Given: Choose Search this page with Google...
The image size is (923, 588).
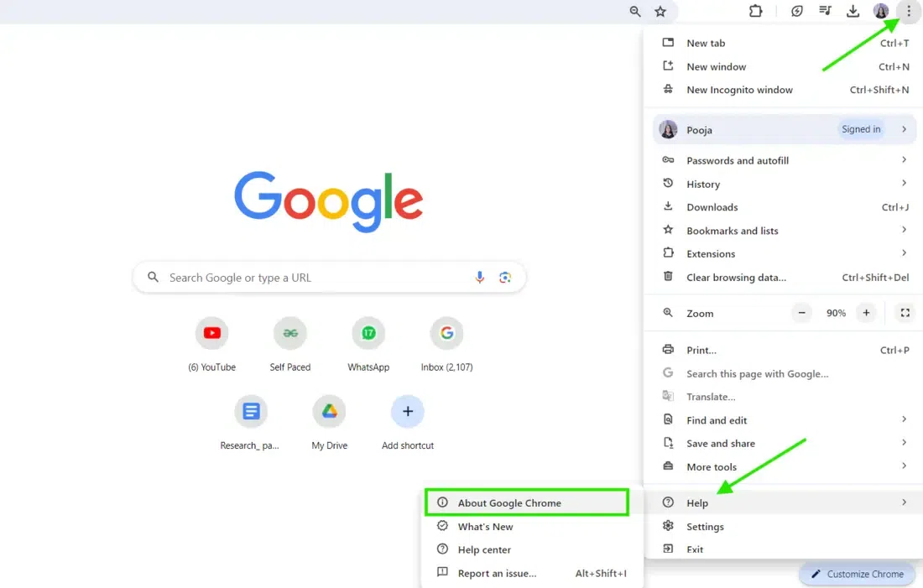Looking at the screenshot, I should point(785,373).
